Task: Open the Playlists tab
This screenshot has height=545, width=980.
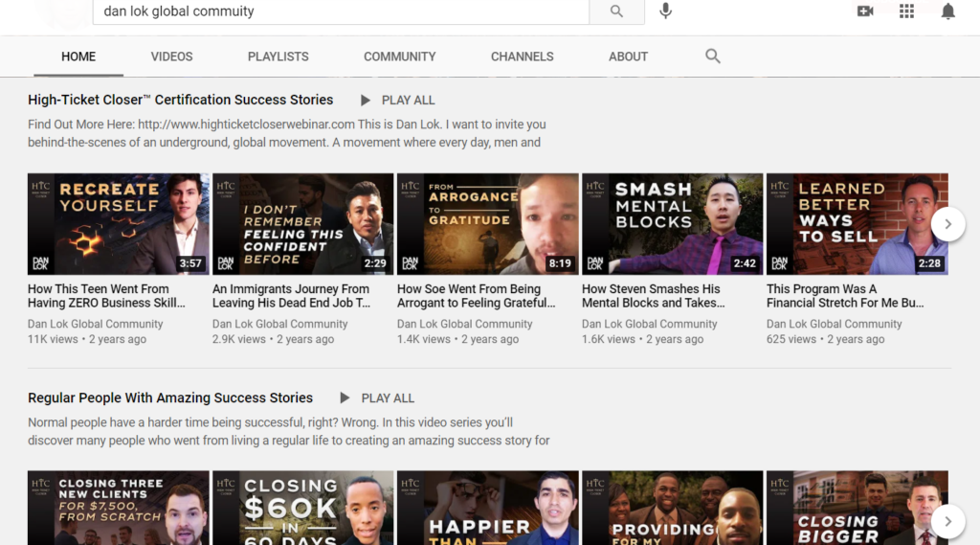Action: pyautogui.click(x=278, y=57)
